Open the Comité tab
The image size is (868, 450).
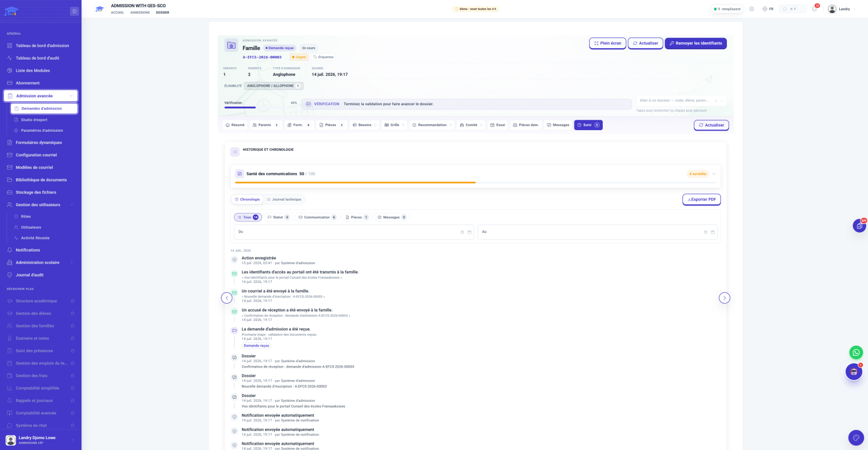point(470,125)
